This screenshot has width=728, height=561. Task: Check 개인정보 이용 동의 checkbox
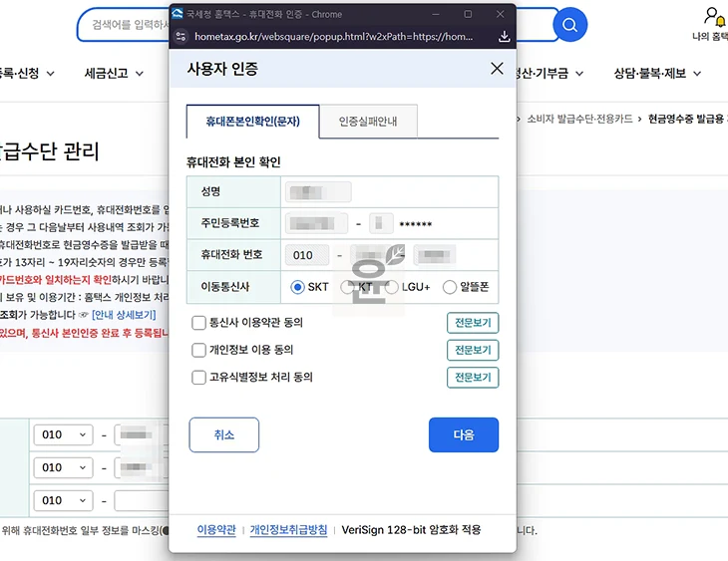(198, 350)
